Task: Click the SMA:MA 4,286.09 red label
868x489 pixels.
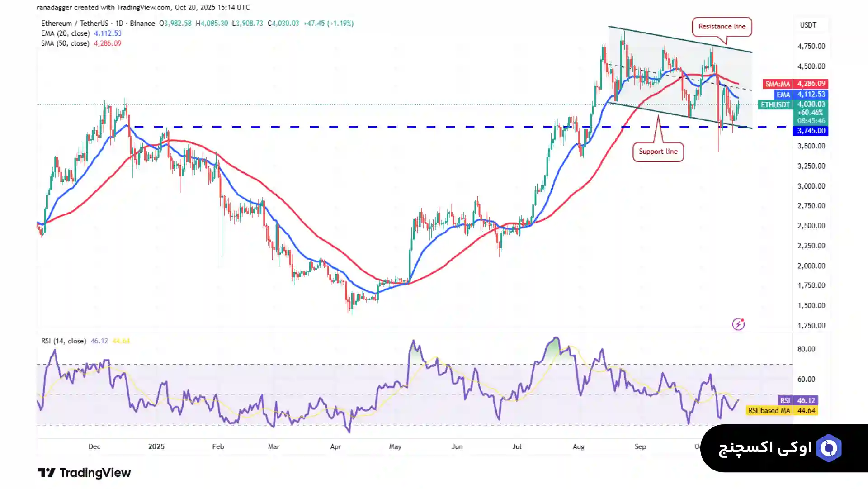Action: coord(795,84)
